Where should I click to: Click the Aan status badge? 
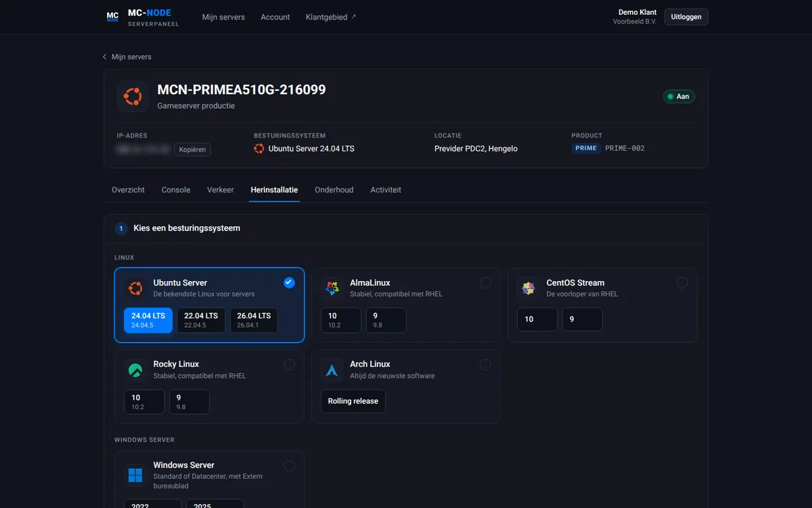tap(679, 96)
